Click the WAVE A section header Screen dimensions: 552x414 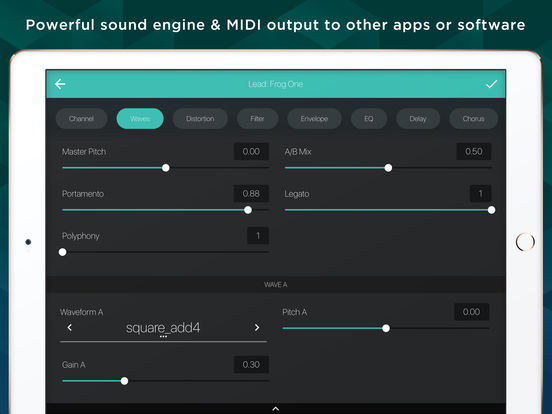pos(276,284)
